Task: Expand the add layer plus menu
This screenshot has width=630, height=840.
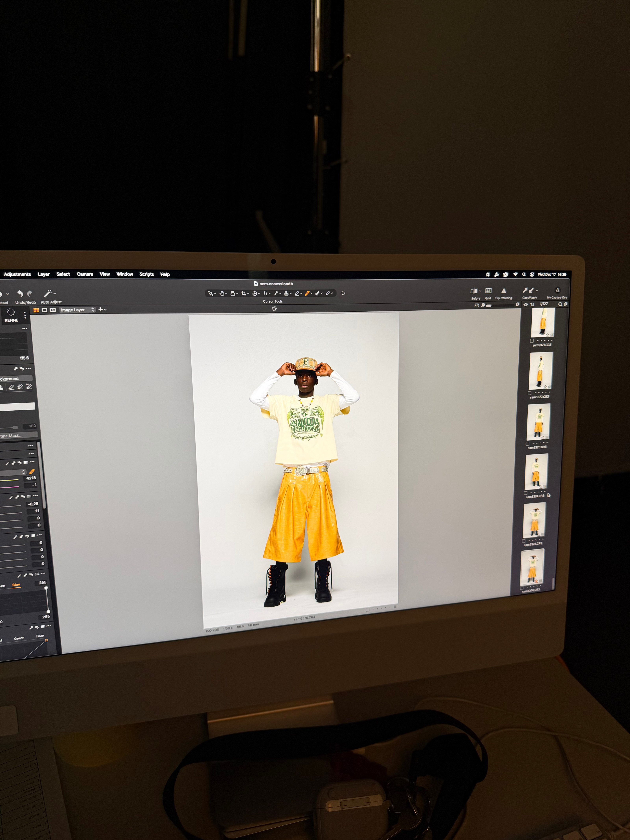Action: point(102,309)
